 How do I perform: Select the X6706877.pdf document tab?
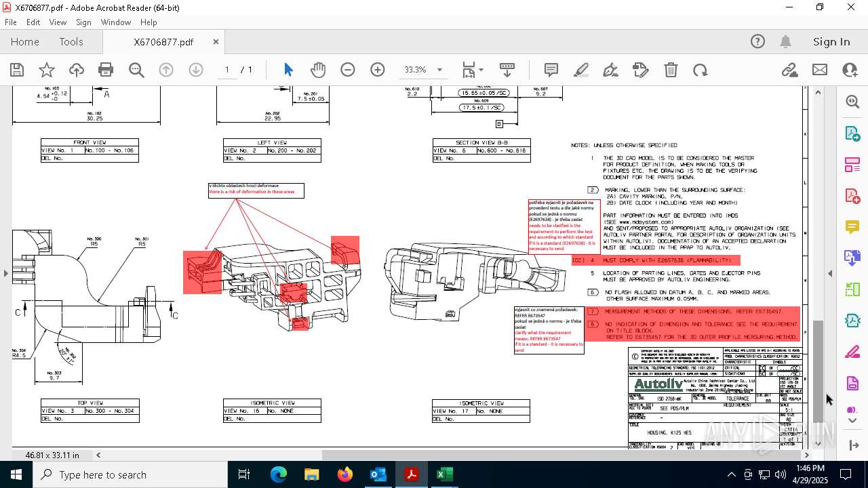pos(163,41)
